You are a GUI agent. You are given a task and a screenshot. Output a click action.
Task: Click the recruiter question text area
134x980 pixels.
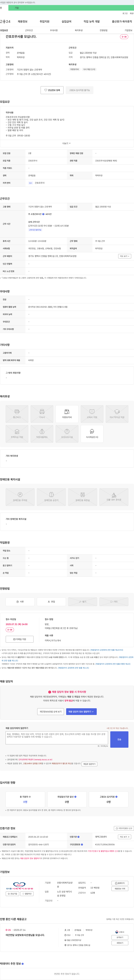[57, 738]
